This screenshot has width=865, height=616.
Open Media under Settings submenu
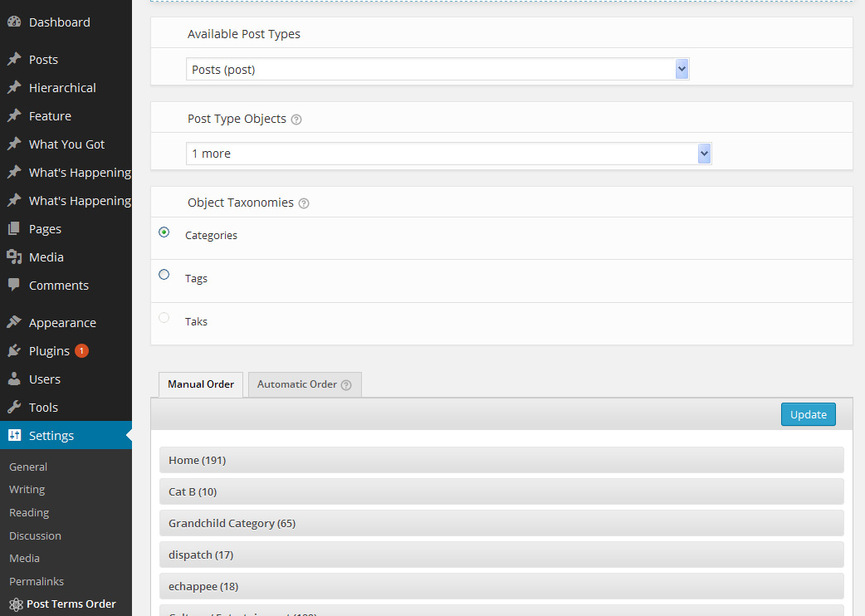(x=24, y=558)
